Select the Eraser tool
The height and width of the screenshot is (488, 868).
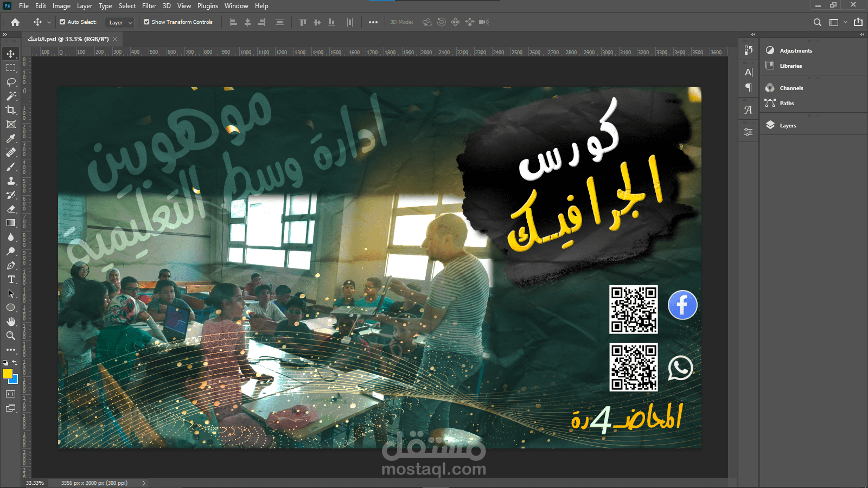[x=11, y=209]
